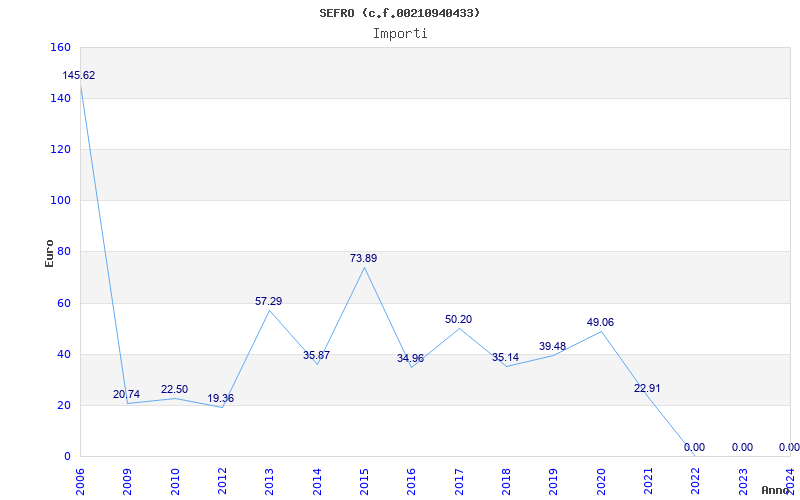This screenshot has width=800, height=500.
Task: Select the 20.74 value label
Action: (x=126, y=394)
